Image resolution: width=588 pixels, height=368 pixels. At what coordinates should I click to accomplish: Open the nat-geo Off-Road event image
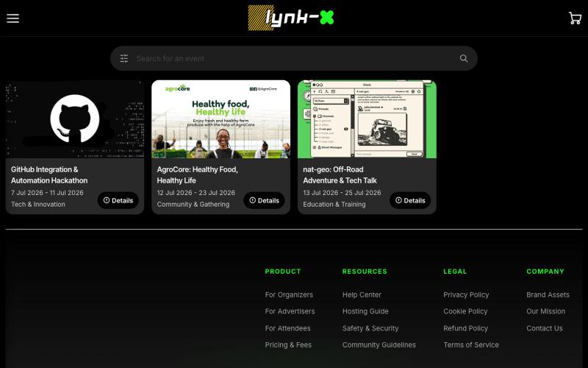click(x=367, y=119)
